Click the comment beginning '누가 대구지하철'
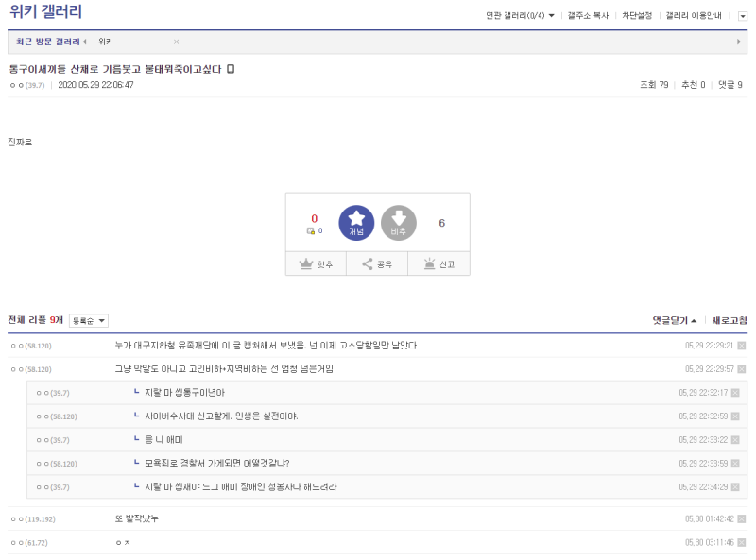The height and width of the screenshot is (560, 756). click(x=266, y=346)
